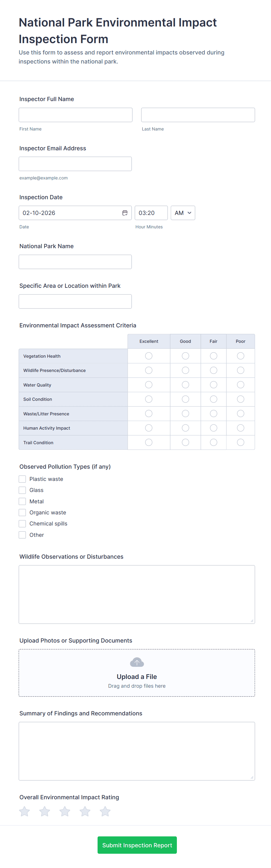This screenshot has height=868, width=271.
Task: Set overall rating to four stars
Action: (85, 811)
